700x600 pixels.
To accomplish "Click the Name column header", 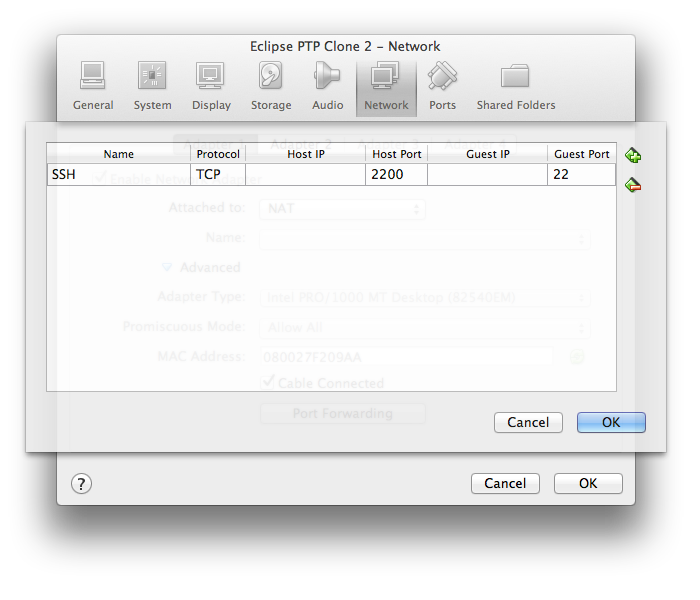I will [x=118, y=154].
